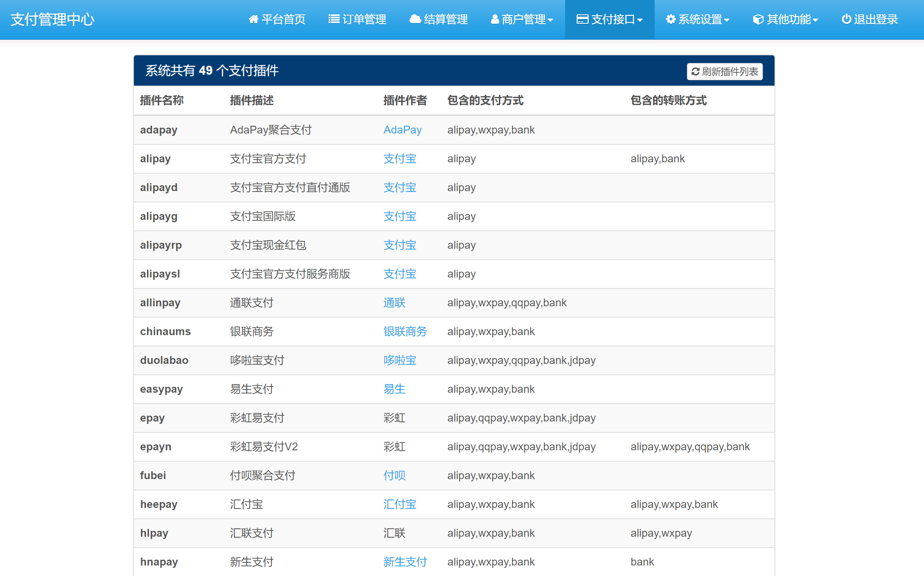This screenshot has height=576, width=924.
Task: Click the cube icon beside 其他功能
Action: click(x=758, y=19)
